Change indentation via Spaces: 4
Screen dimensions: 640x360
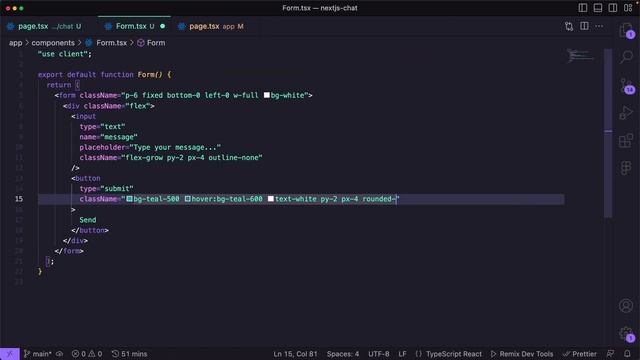click(343, 354)
